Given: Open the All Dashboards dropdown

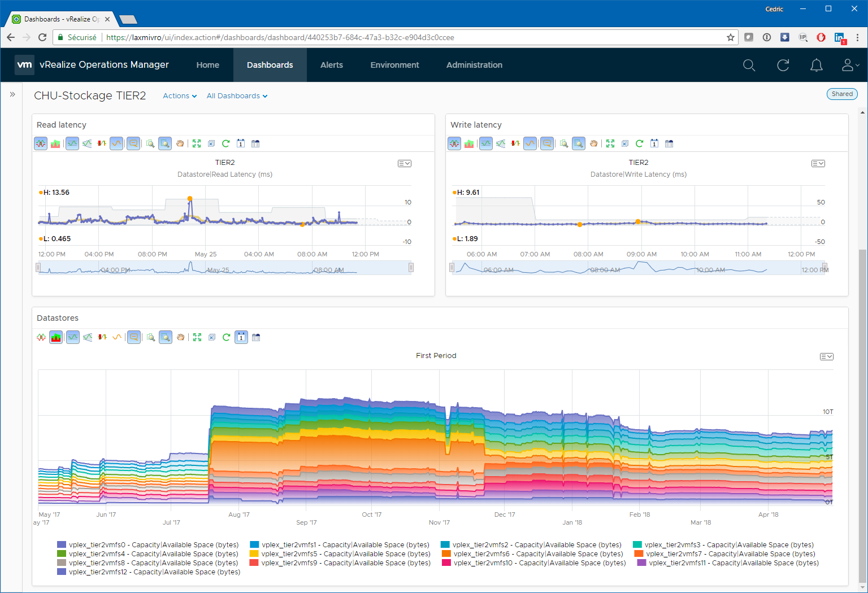Looking at the screenshot, I should (237, 96).
